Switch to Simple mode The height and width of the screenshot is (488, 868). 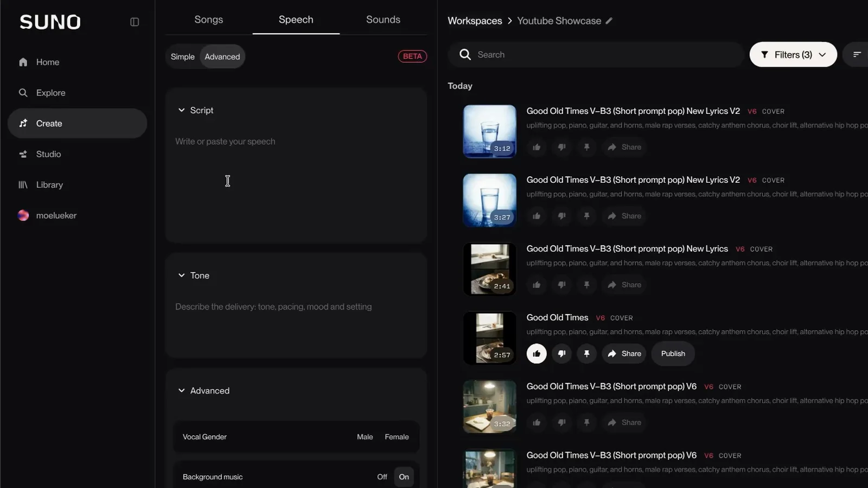click(183, 57)
